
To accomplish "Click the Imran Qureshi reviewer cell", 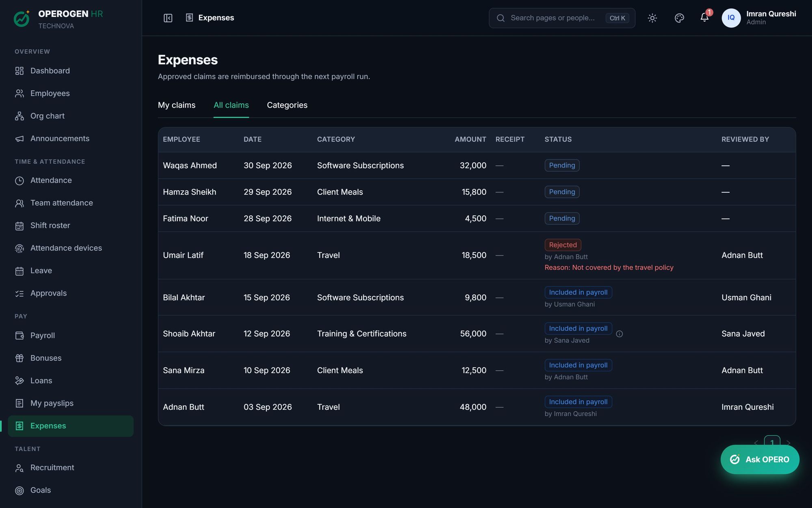I will point(747,407).
